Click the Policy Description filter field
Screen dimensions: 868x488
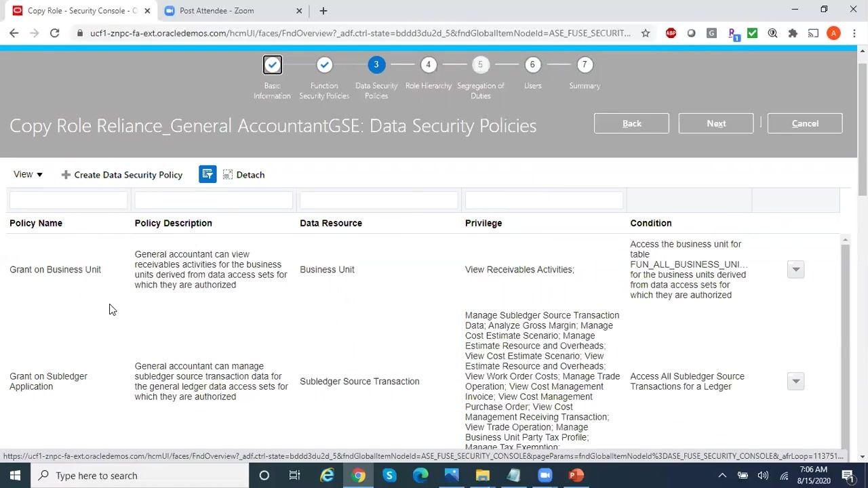(x=214, y=200)
